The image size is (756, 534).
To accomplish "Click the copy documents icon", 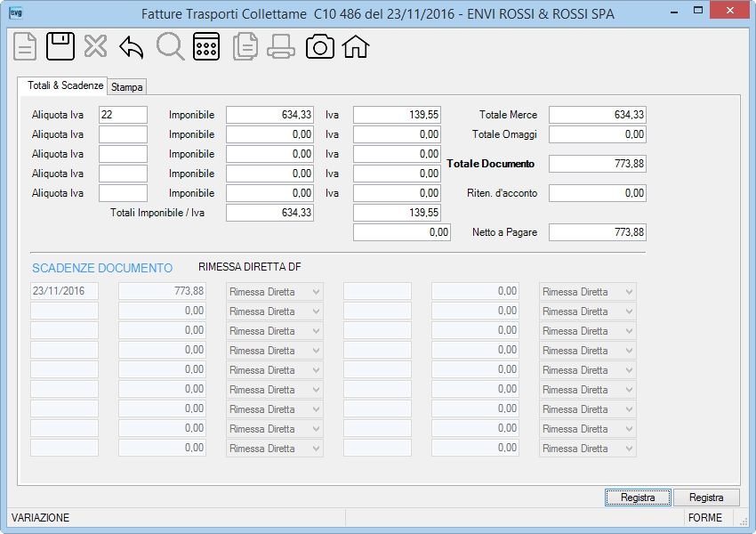I will pos(245,47).
